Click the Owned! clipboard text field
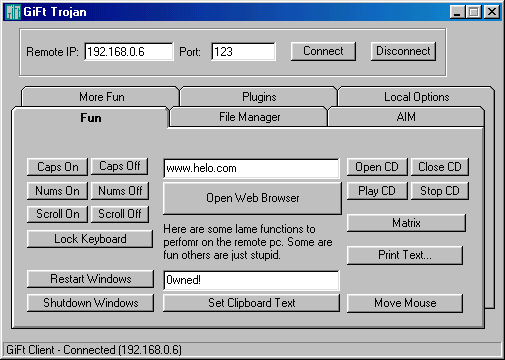Screen dimensions: 505x360 (x=252, y=280)
